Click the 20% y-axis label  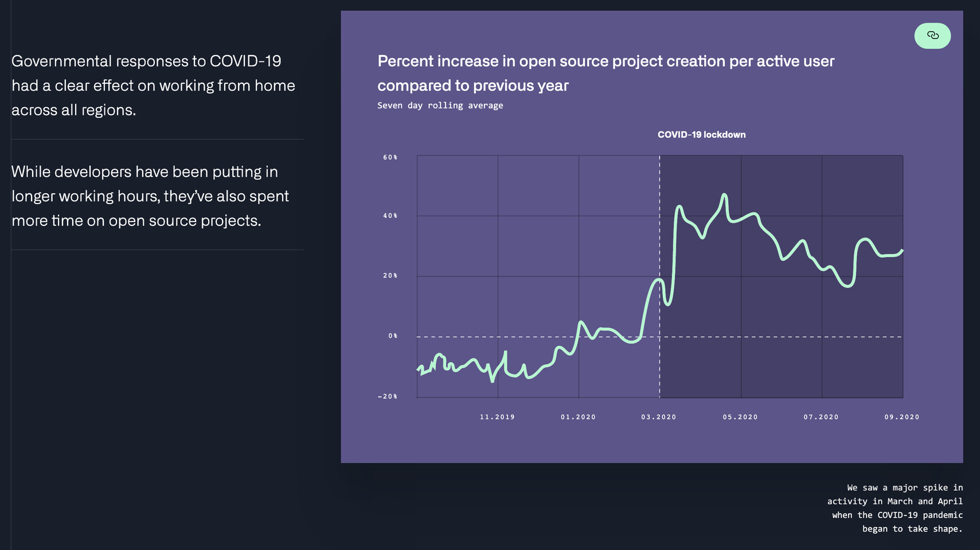[x=390, y=276]
